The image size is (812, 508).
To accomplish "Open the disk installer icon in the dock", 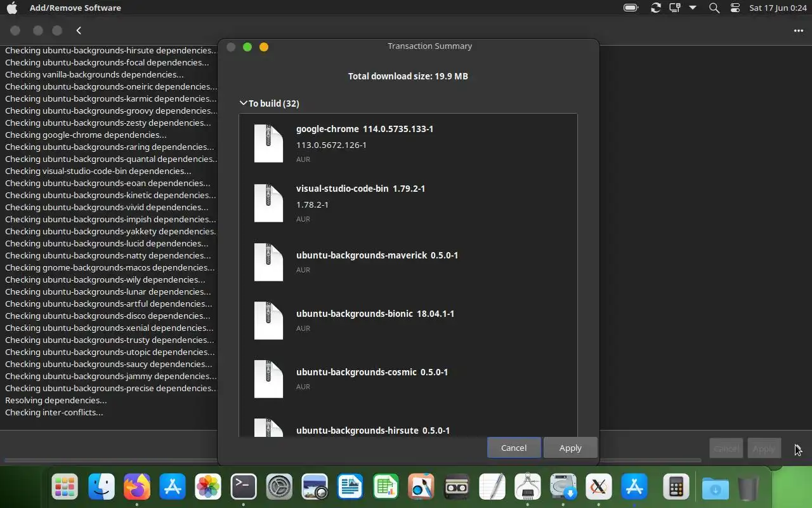I will (563, 487).
